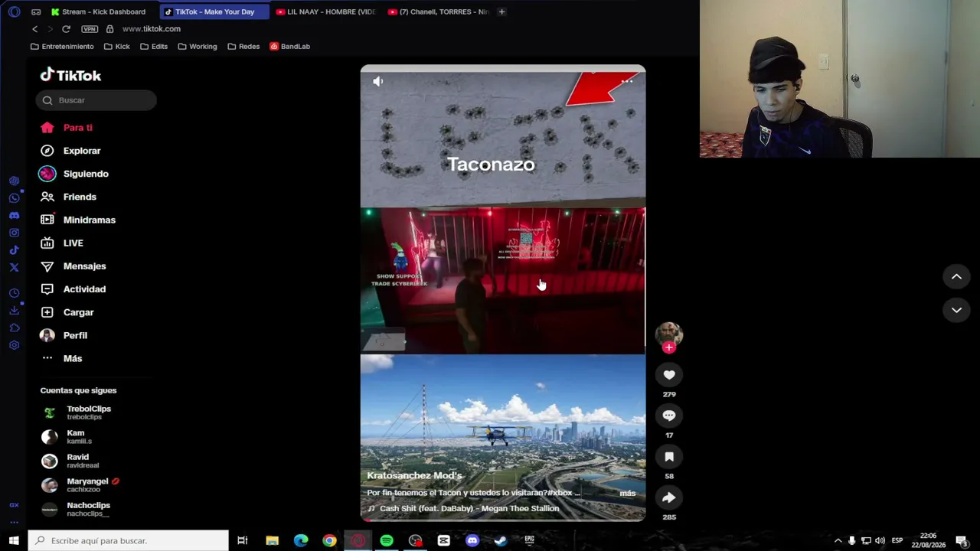The height and width of the screenshot is (551, 980).
Task: Expand the Más options menu
Action: 61,358
